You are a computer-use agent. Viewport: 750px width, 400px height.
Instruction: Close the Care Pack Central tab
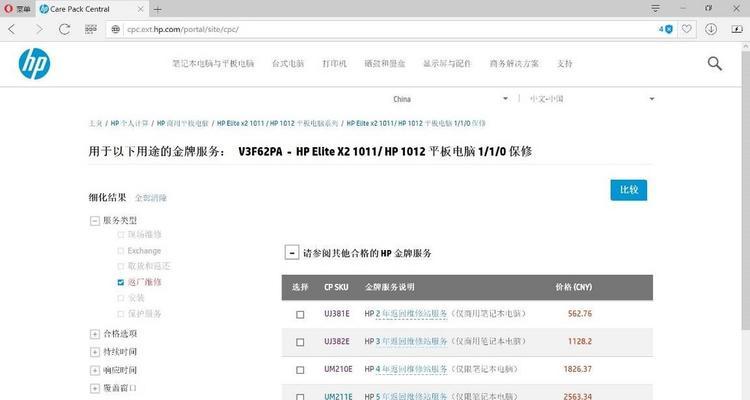[140, 9]
